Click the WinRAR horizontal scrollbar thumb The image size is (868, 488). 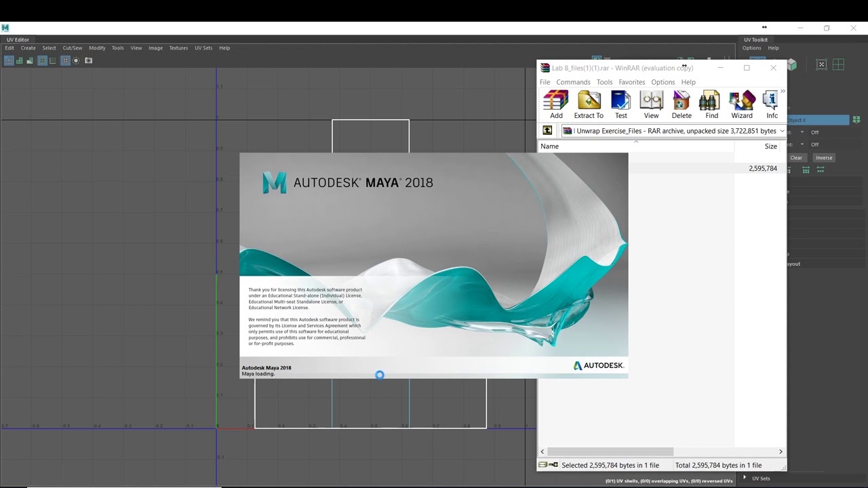click(610, 451)
